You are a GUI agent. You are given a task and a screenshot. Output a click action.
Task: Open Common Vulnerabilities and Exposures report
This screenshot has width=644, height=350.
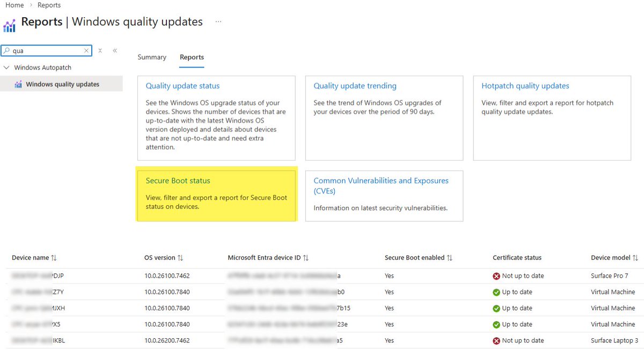[381, 185]
